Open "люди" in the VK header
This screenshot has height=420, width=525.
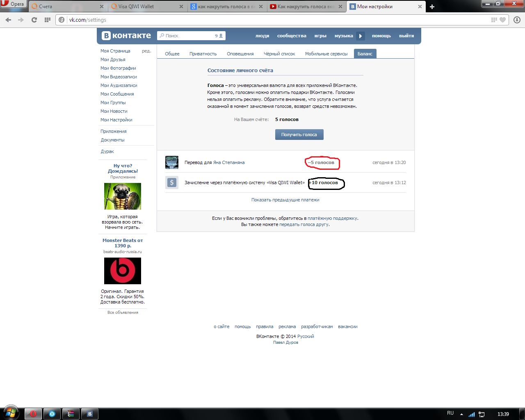262,36
